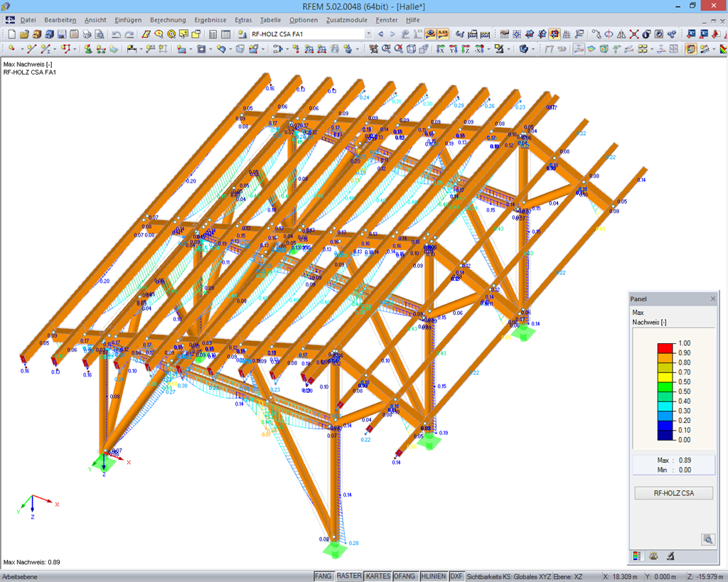Enable RASTER mode in the status bar
728x582 pixels.
[x=348, y=576]
